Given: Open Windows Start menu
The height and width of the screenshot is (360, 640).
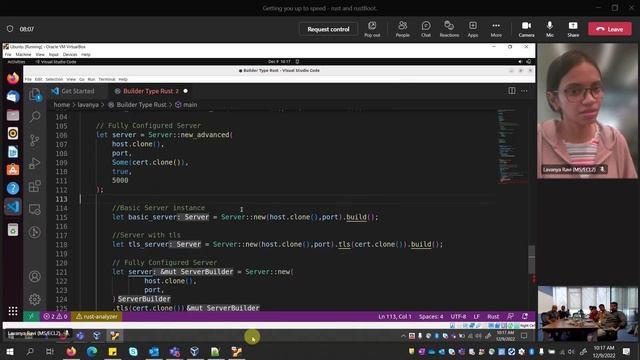Looking at the screenshot, I should point(9,351).
